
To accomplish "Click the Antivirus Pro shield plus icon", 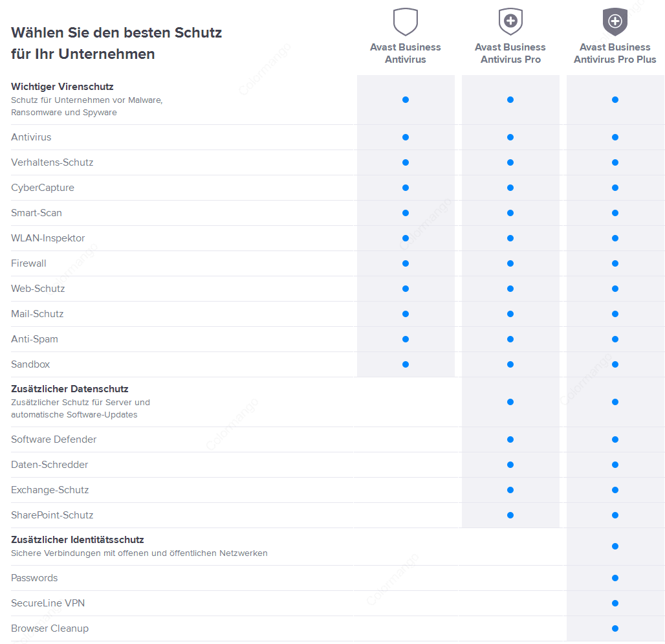I will [x=510, y=21].
